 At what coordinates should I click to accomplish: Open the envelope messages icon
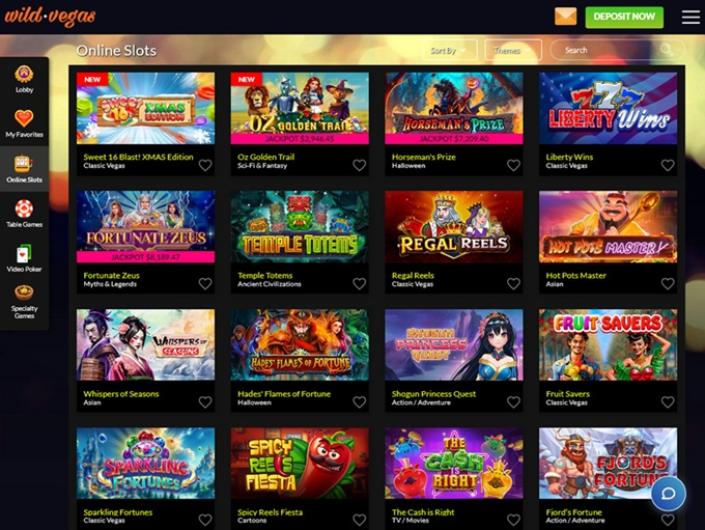(566, 17)
